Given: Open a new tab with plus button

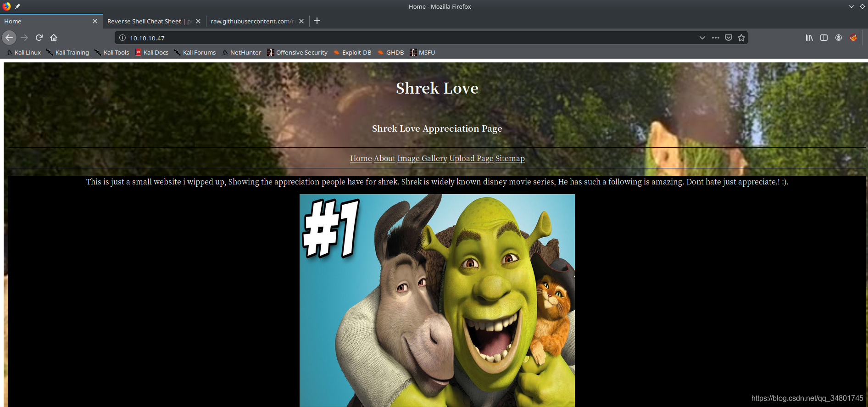Looking at the screenshot, I should coord(317,21).
